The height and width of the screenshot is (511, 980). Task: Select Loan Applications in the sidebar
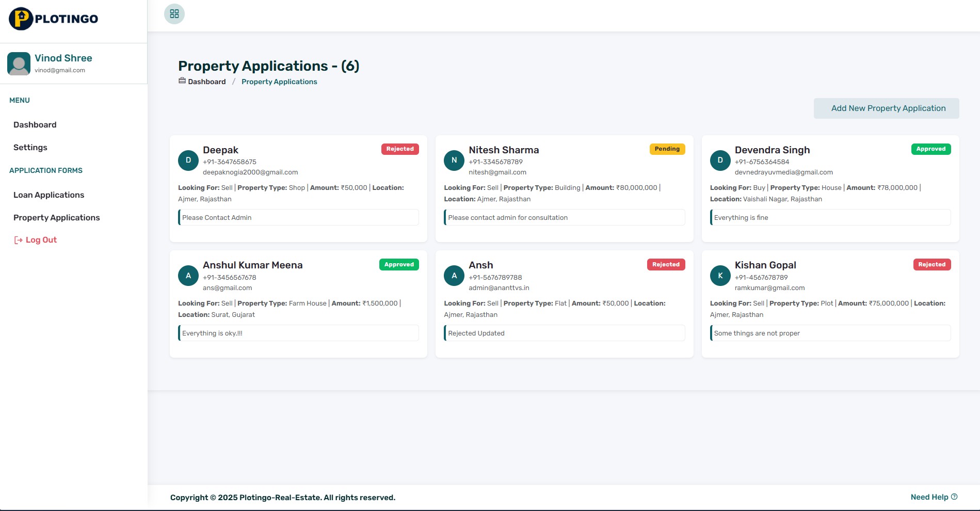(x=49, y=195)
